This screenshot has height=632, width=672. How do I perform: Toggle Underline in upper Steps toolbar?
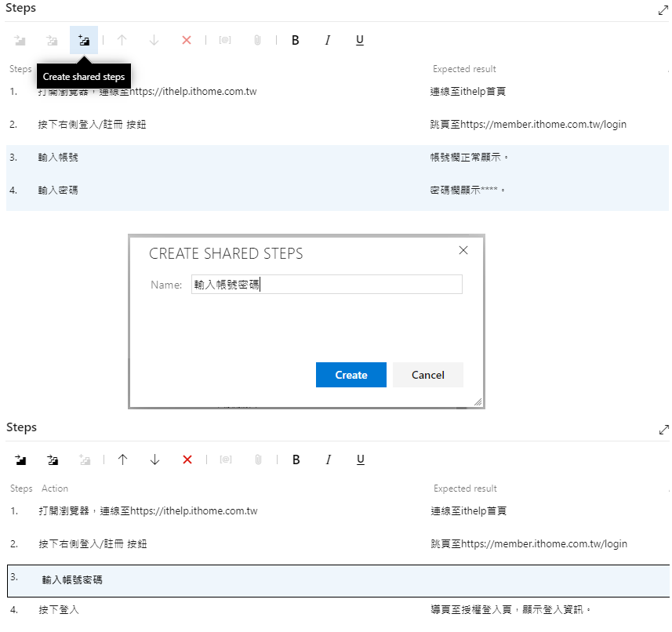360,40
